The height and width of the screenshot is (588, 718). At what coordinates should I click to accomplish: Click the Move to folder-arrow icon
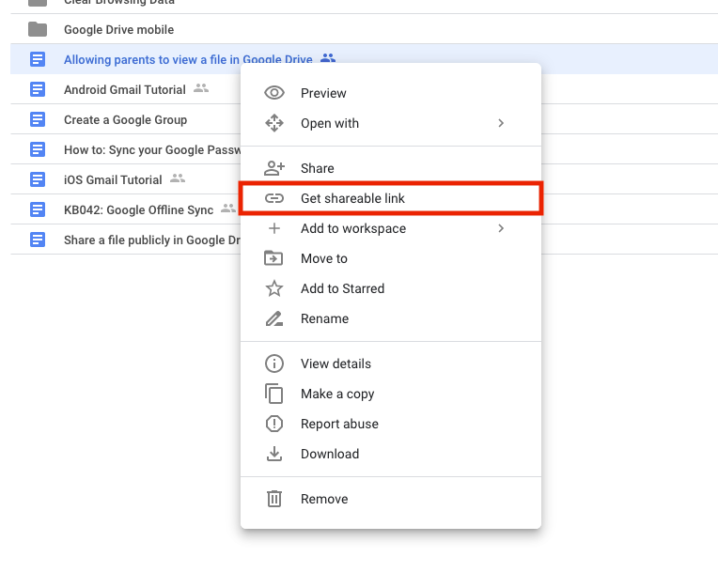[273, 258]
